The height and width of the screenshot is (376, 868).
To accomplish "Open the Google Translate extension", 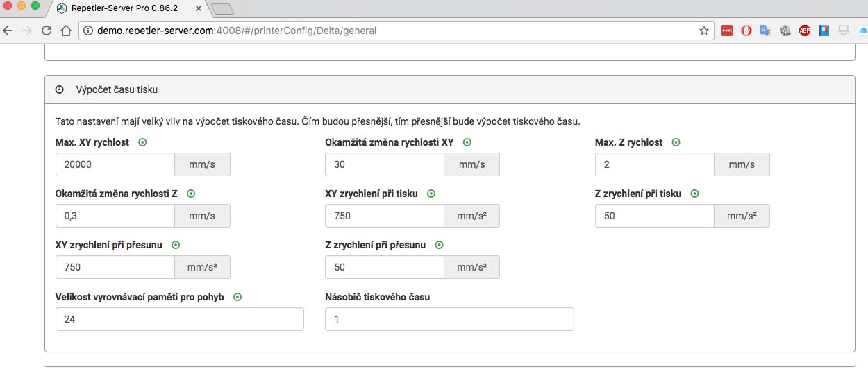I will [x=766, y=31].
